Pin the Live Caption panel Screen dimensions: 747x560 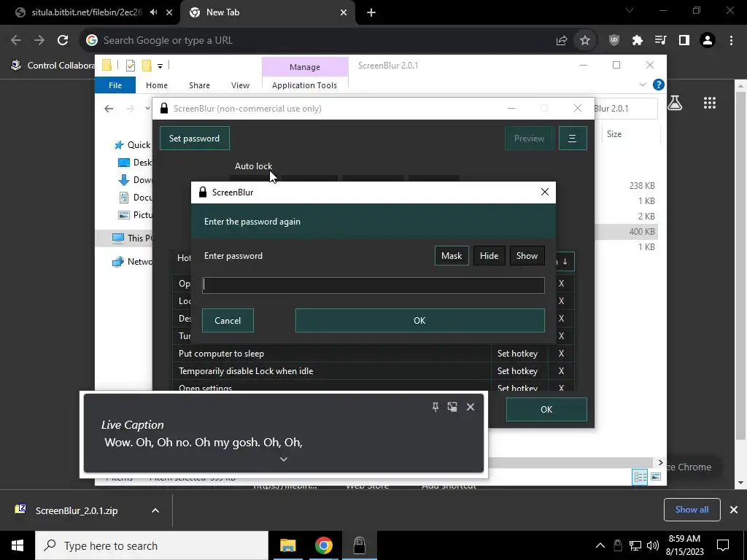coord(435,407)
